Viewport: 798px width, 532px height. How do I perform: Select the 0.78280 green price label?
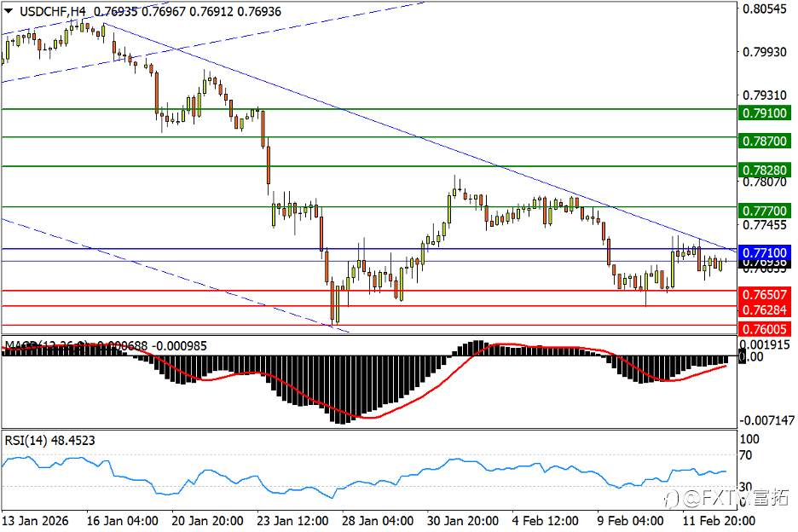coord(765,170)
